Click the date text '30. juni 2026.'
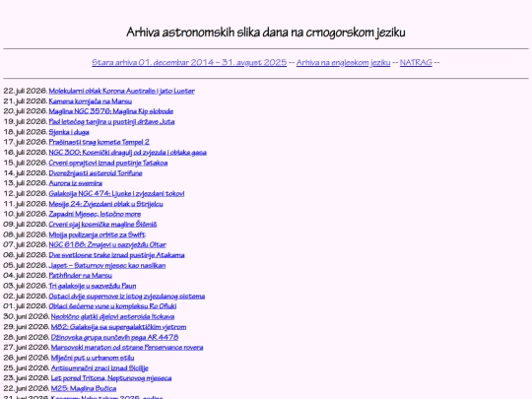Screen dimensions: 532x399 coord(27,316)
